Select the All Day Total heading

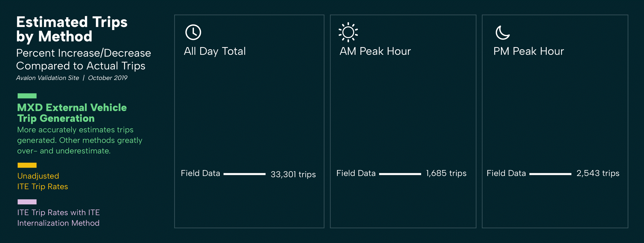click(215, 52)
